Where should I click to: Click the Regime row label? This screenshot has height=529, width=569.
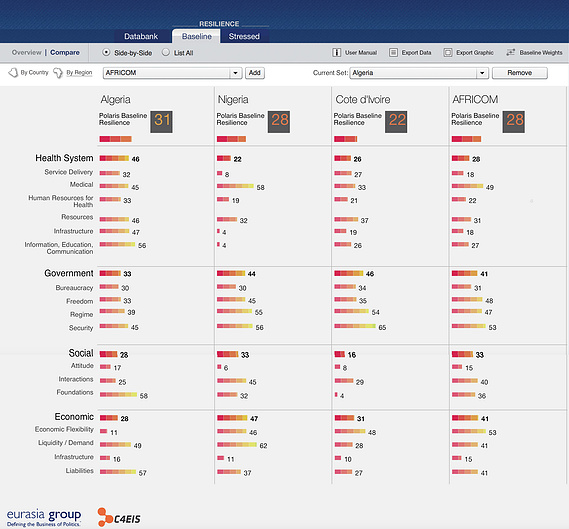82,314
